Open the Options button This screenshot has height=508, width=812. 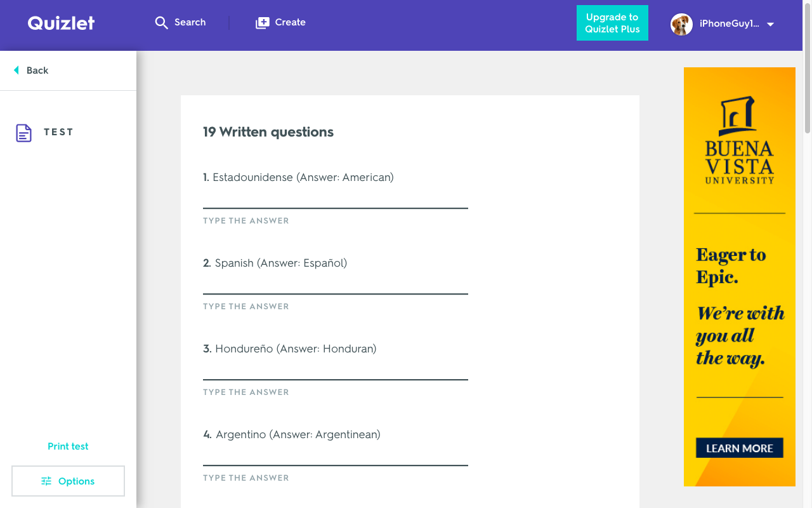pos(68,481)
